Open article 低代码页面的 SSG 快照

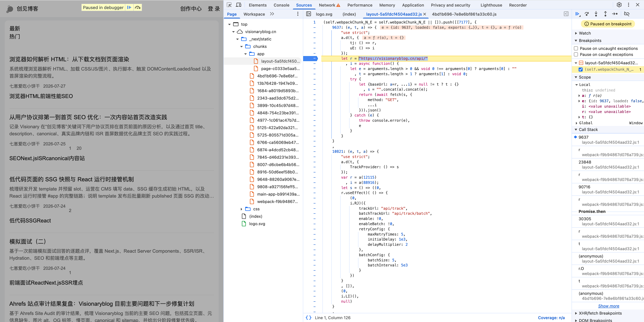pyautogui.click(x=71, y=179)
